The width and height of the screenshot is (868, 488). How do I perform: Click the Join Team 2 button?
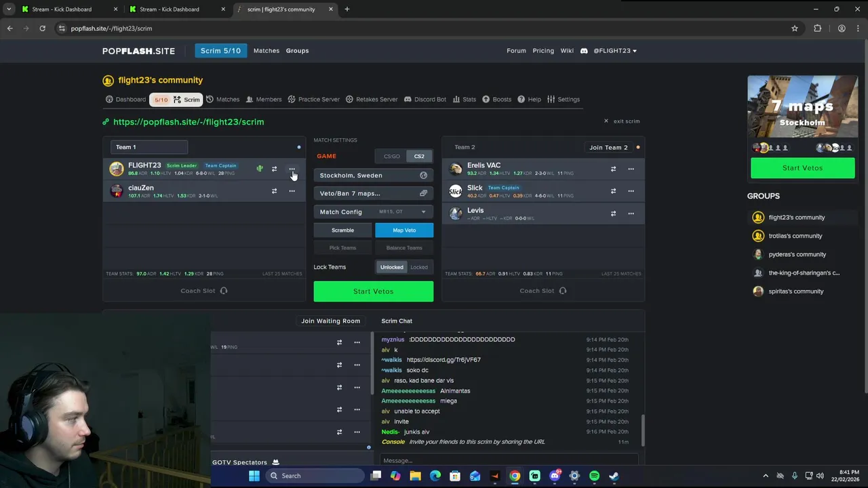608,147
